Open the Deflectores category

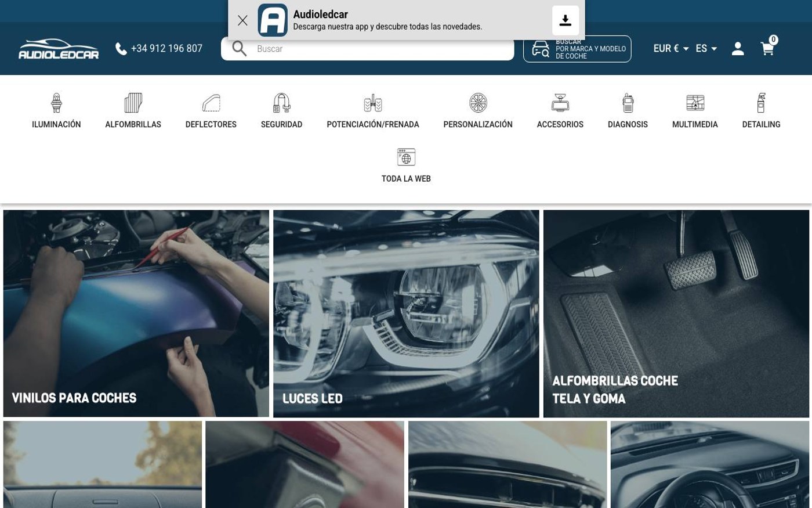(x=211, y=124)
